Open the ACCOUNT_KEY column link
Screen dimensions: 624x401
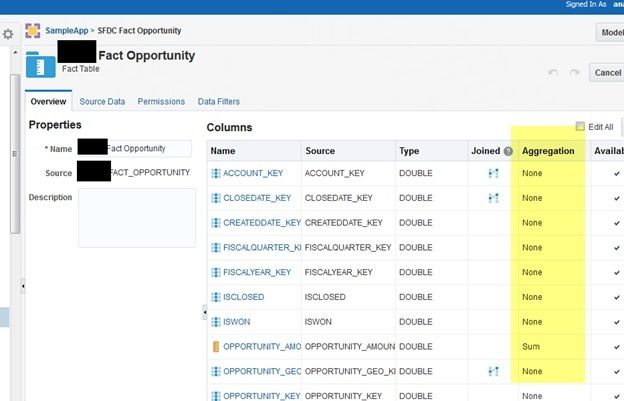coord(253,173)
